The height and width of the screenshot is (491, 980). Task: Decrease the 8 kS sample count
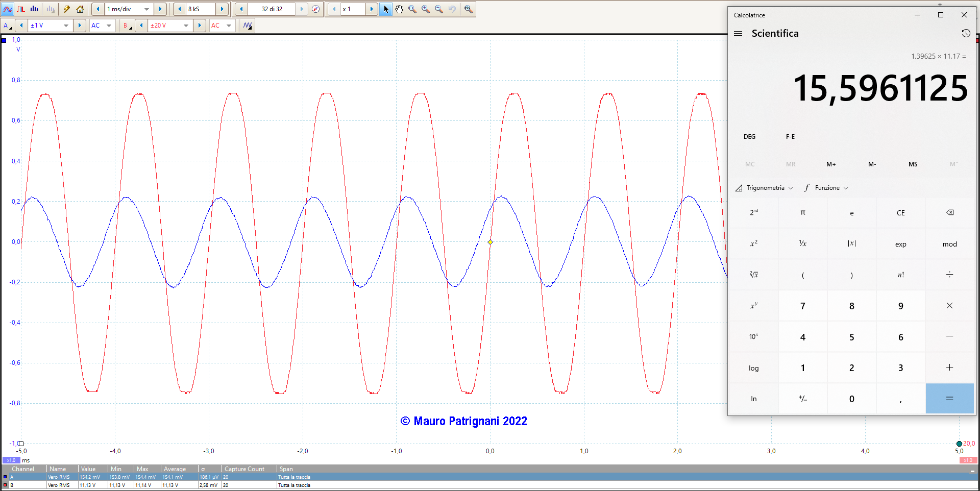[x=179, y=9]
